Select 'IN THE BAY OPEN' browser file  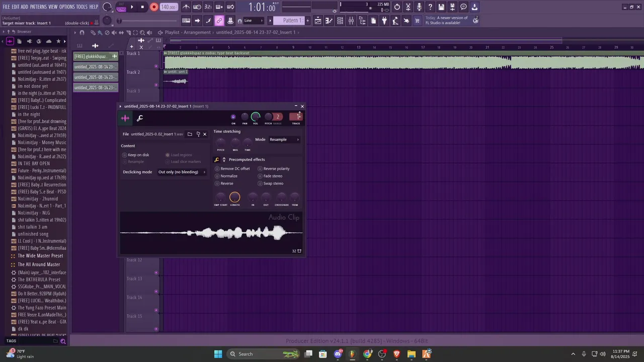tap(34, 163)
